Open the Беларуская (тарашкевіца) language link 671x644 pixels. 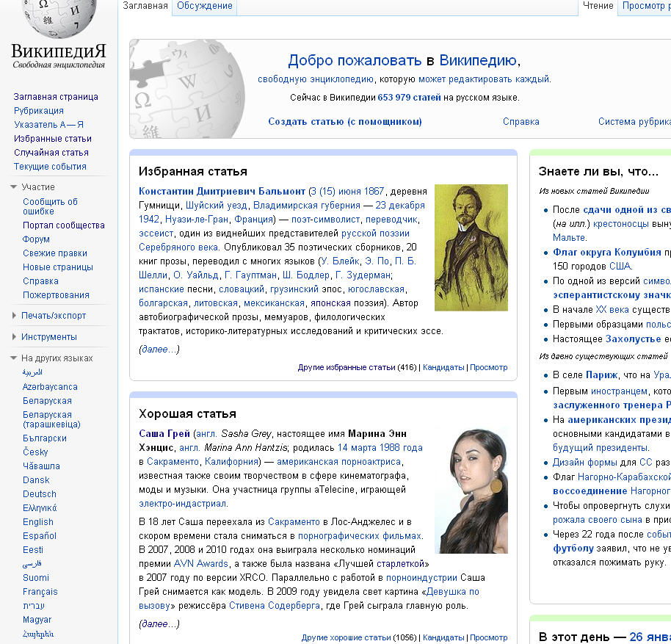point(51,419)
